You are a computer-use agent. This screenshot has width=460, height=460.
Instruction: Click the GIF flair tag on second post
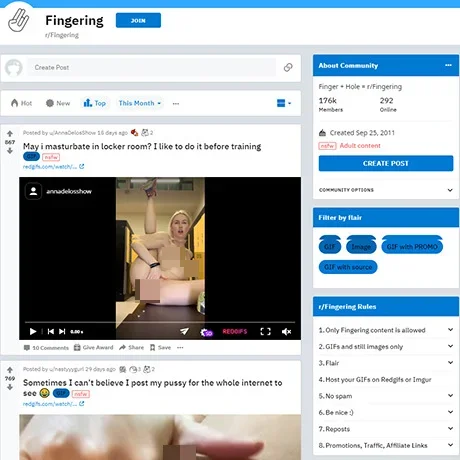point(61,393)
